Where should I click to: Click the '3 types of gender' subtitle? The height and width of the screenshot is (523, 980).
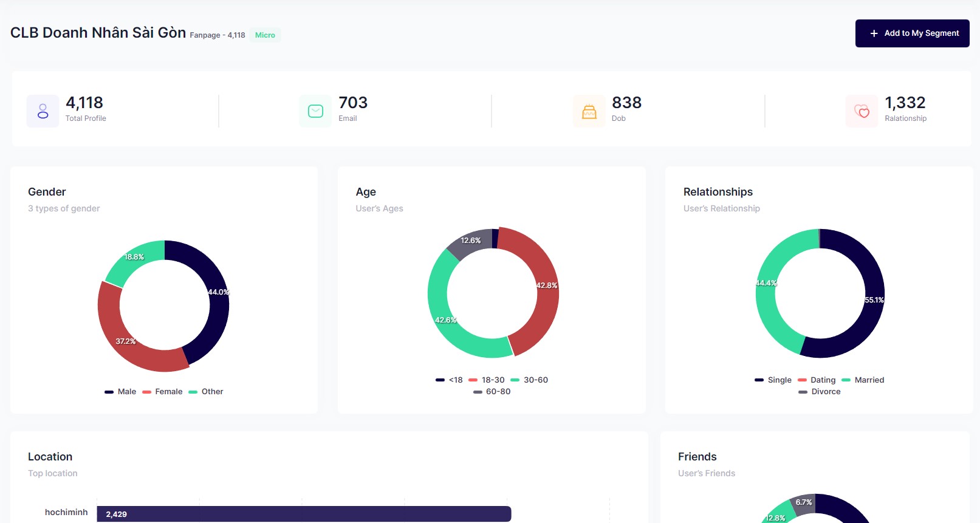[64, 208]
